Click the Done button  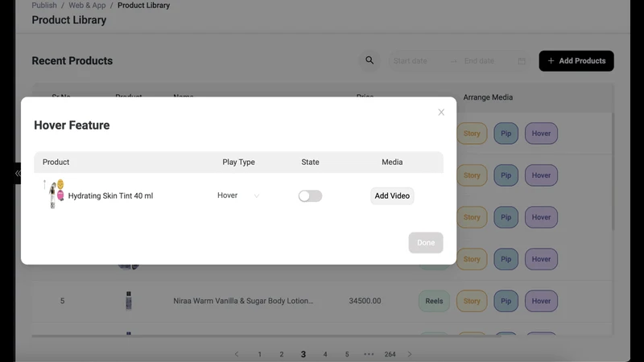[x=426, y=243]
